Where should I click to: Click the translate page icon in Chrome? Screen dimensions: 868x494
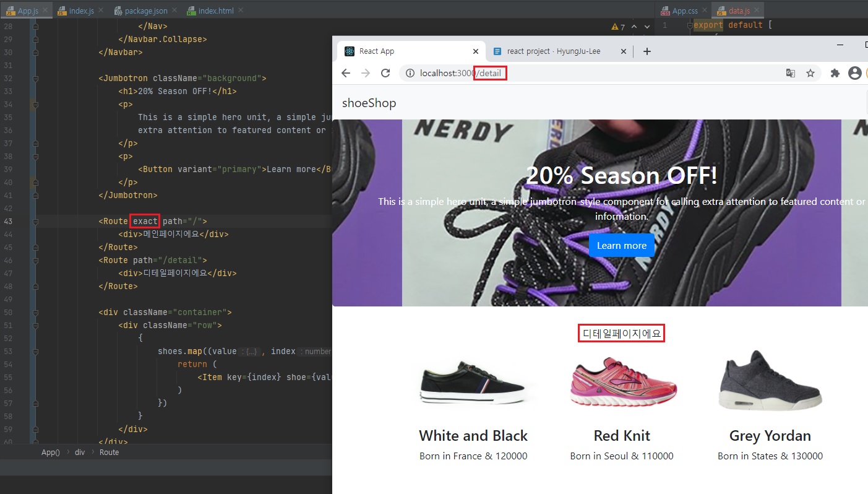(791, 73)
